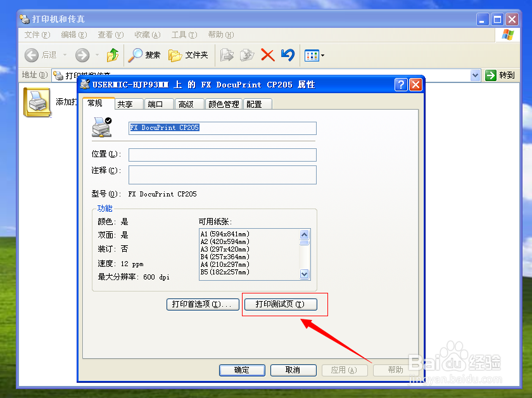Click the red Delete X icon

tap(268, 55)
